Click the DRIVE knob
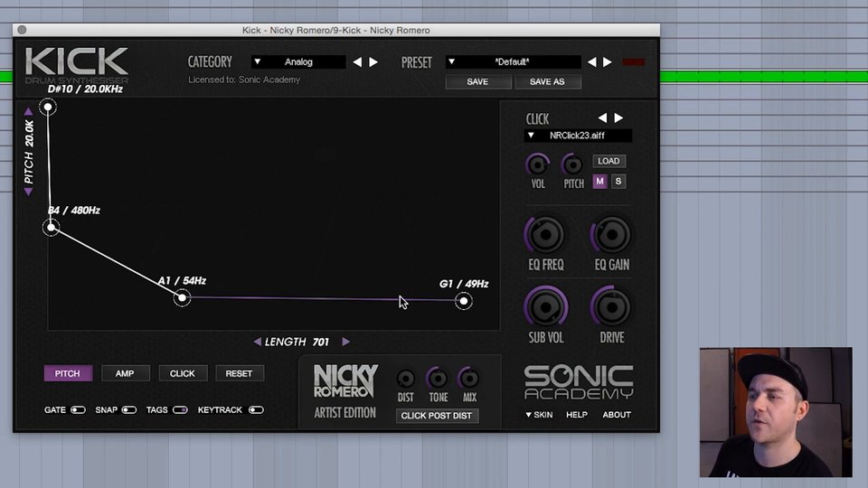The width and height of the screenshot is (868, 488). pos(612,307)
